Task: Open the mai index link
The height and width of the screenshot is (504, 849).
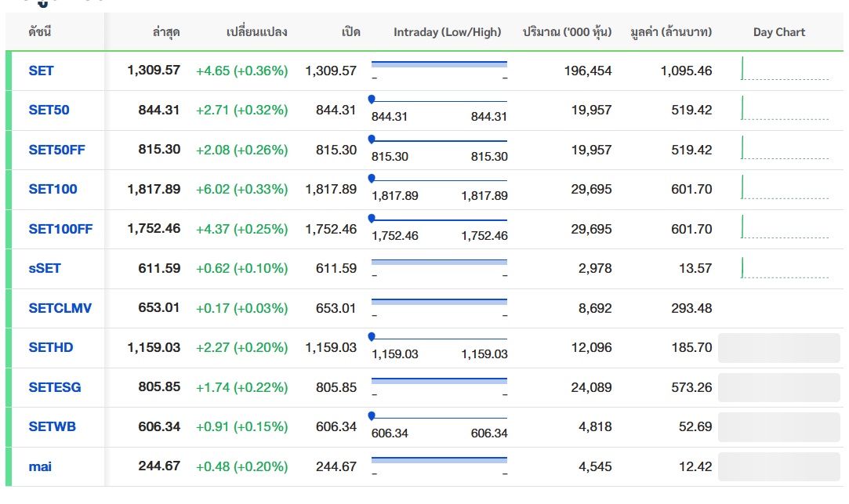Action: tap(40, 466)
